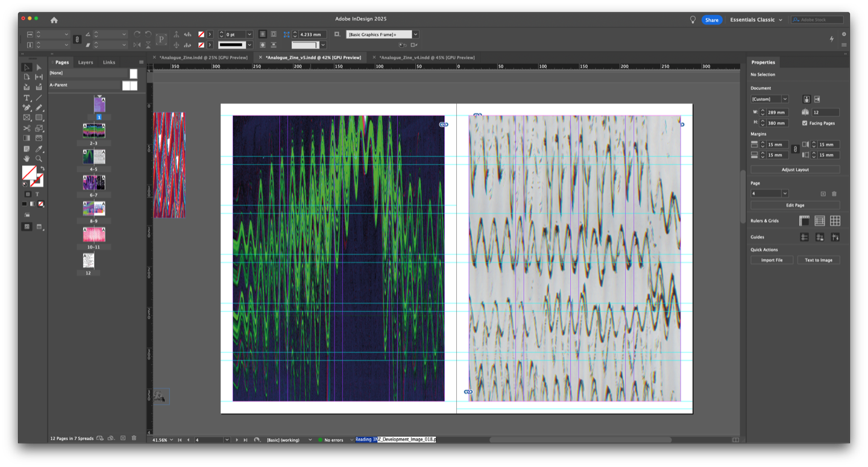Screen dimensions: 868x467
Task: Uncheck the Facing Pages checkbox
Action: (x=805, y=123)
